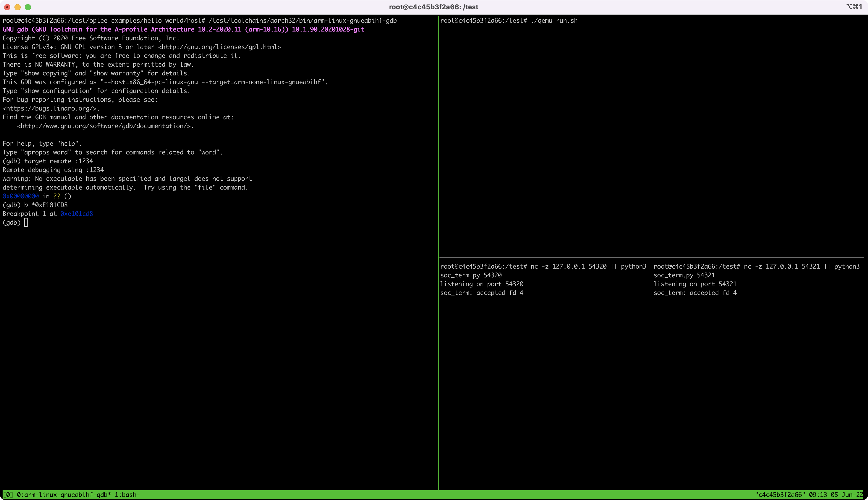Click "listening on port 54320" text
This screenshot has height=500, width=868.
[482, 284]
